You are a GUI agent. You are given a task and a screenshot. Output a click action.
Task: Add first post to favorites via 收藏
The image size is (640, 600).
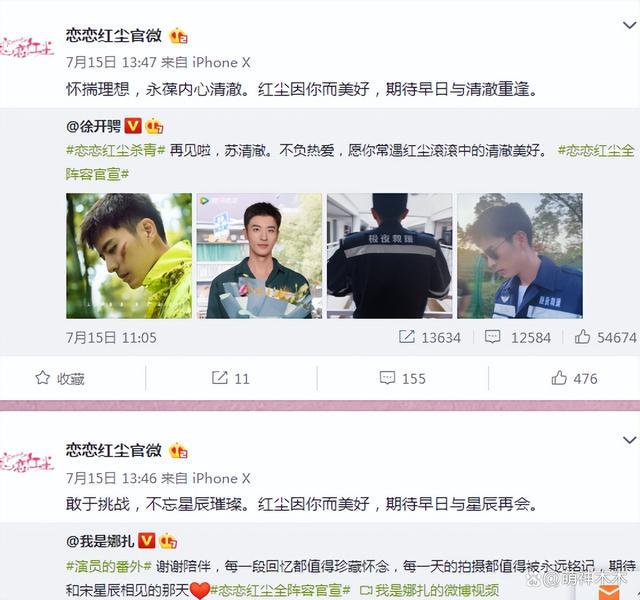click(60, 378)
